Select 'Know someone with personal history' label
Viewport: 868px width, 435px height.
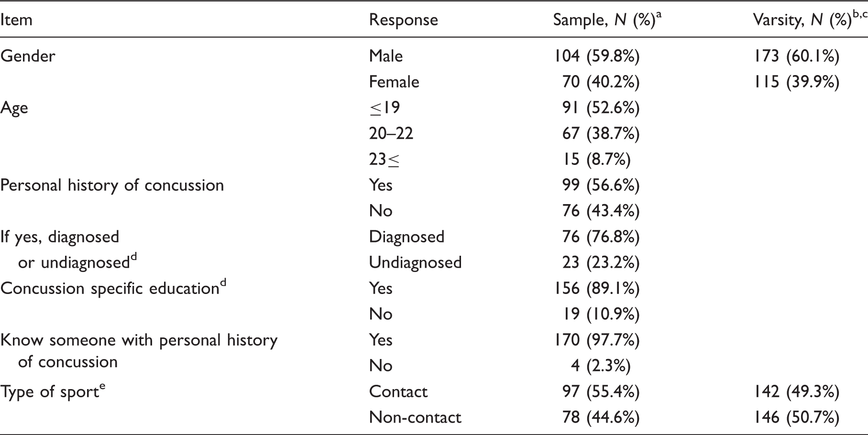tap(139, 340)
